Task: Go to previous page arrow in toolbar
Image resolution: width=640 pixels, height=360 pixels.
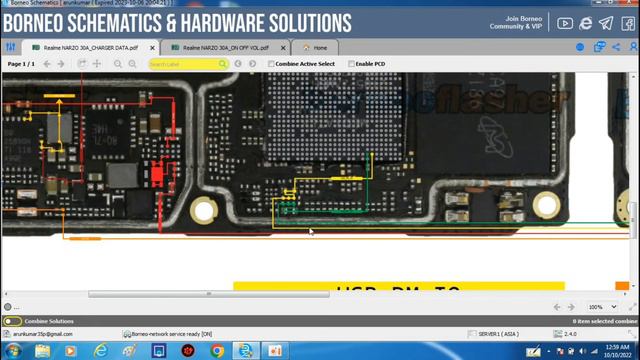Action: [47, 64]
